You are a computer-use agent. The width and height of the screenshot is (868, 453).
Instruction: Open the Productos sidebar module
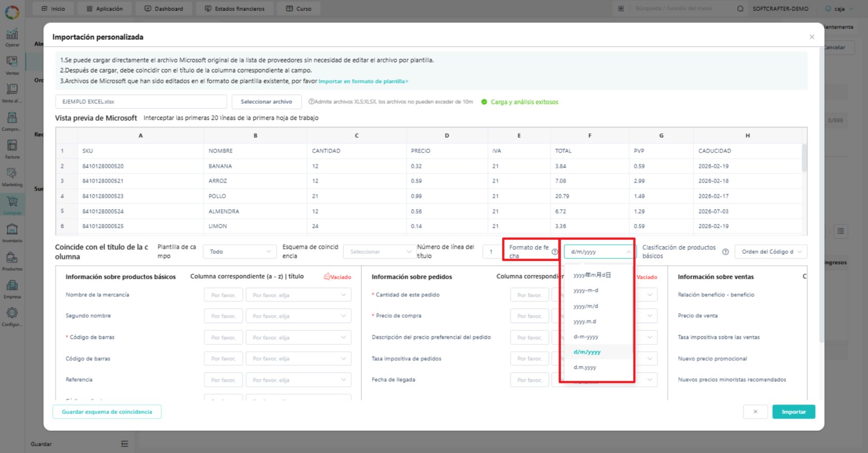[12, 261]
